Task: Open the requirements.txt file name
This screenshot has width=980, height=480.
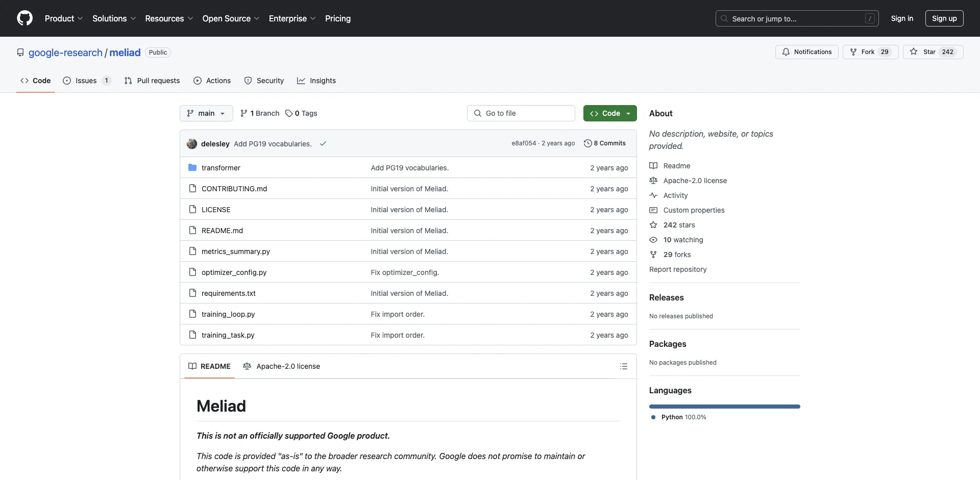Action: [229, 293]
